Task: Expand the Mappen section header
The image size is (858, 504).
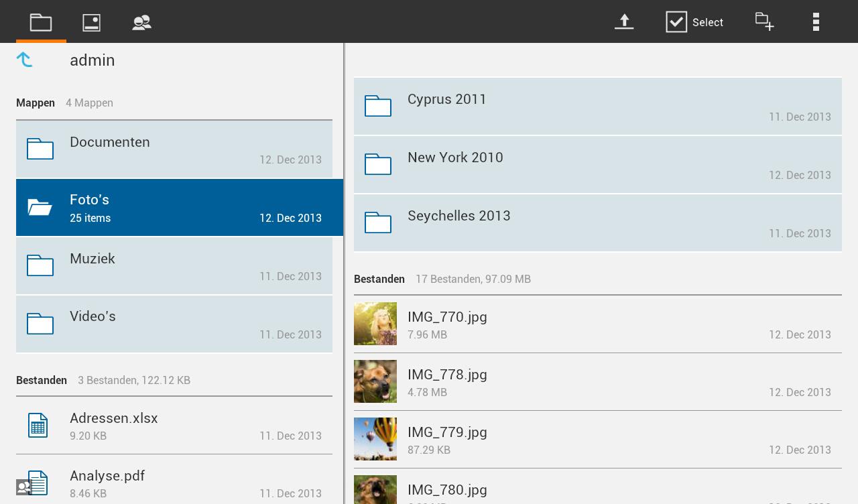Action: (x=36, y=103)
